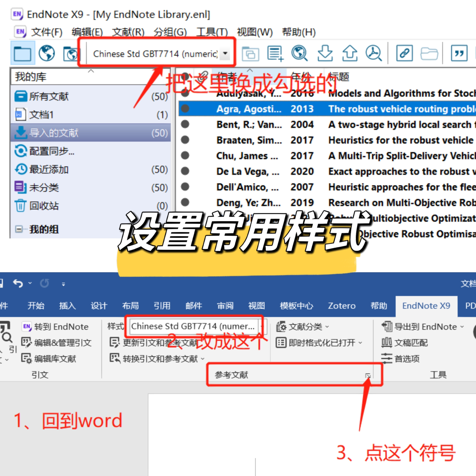476x476 pixels.
Task: Open the 分组(G) menu
Action: (170, 32)
